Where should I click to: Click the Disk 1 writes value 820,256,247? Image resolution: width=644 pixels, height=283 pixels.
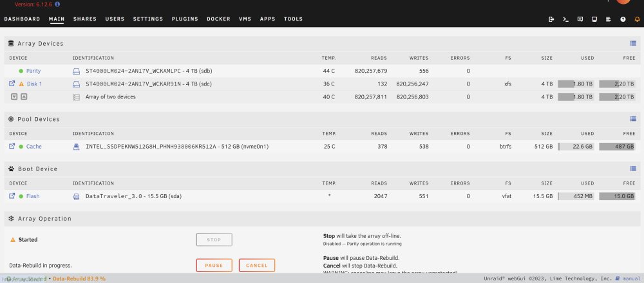point(412,84)
